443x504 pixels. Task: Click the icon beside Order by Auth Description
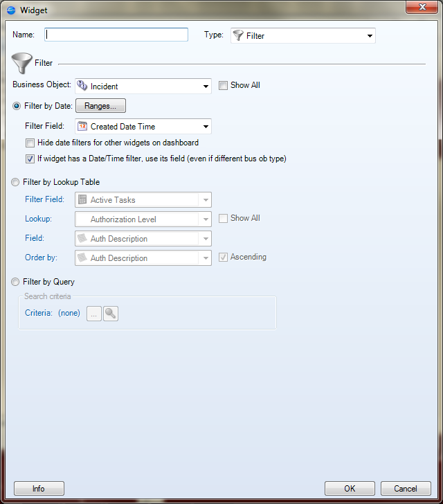pos(82,258)
